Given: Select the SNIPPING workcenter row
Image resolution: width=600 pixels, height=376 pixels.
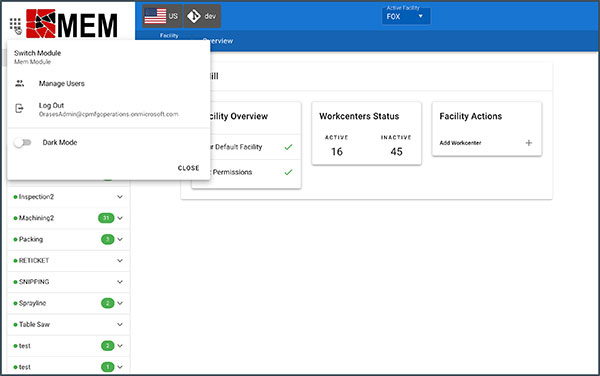Looking at the screenshot, I should [69, 282].
